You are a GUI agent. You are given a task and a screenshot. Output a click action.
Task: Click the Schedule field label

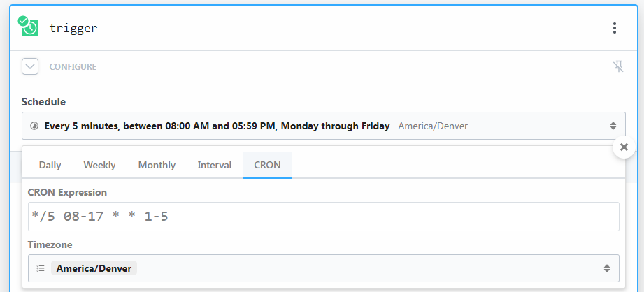[43, 102]
